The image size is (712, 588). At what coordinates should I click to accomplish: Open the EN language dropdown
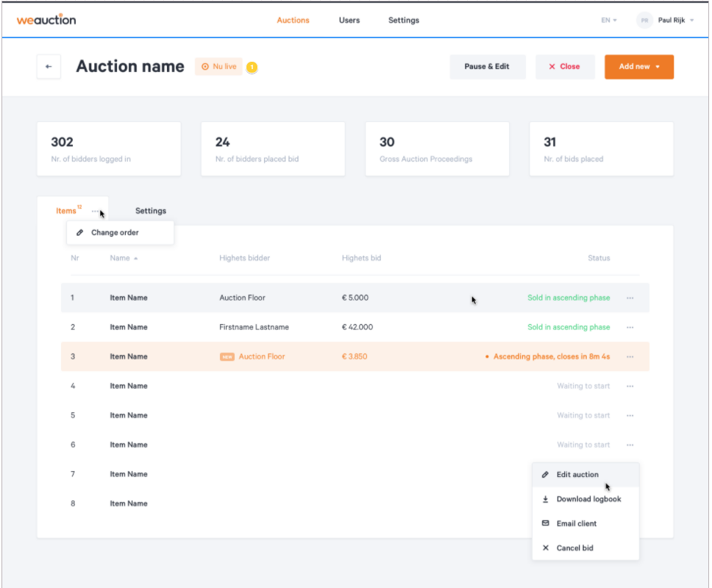click(609, 20)
